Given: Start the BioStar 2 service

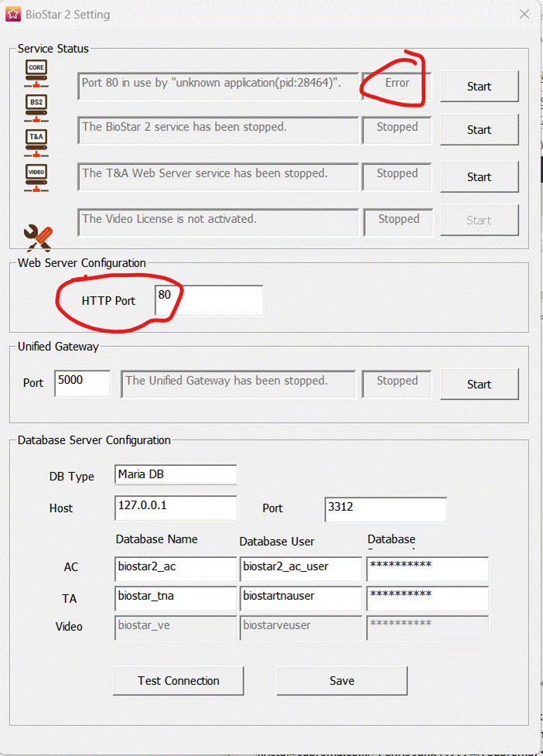Looking at the screenshot, I should pos(480,130).
